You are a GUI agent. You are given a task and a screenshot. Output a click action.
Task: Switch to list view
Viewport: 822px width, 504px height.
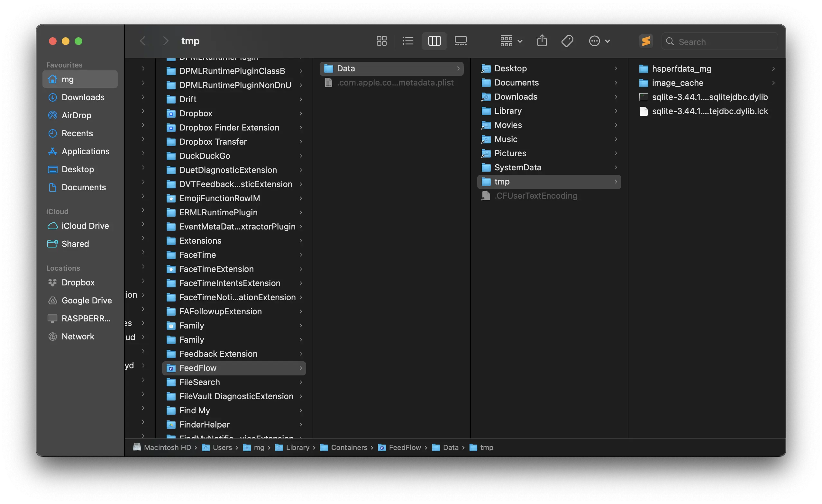click(408, 41)
